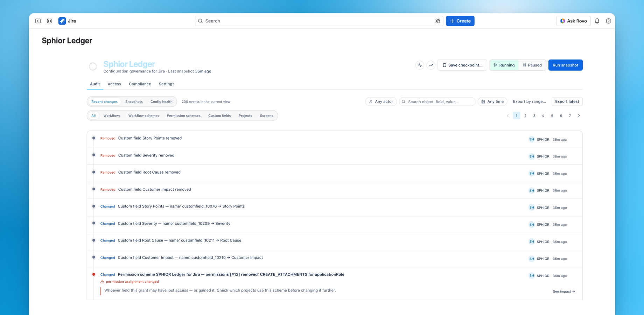Click the SH avatar on the Permission scheme row

click(x=531, y=276)
